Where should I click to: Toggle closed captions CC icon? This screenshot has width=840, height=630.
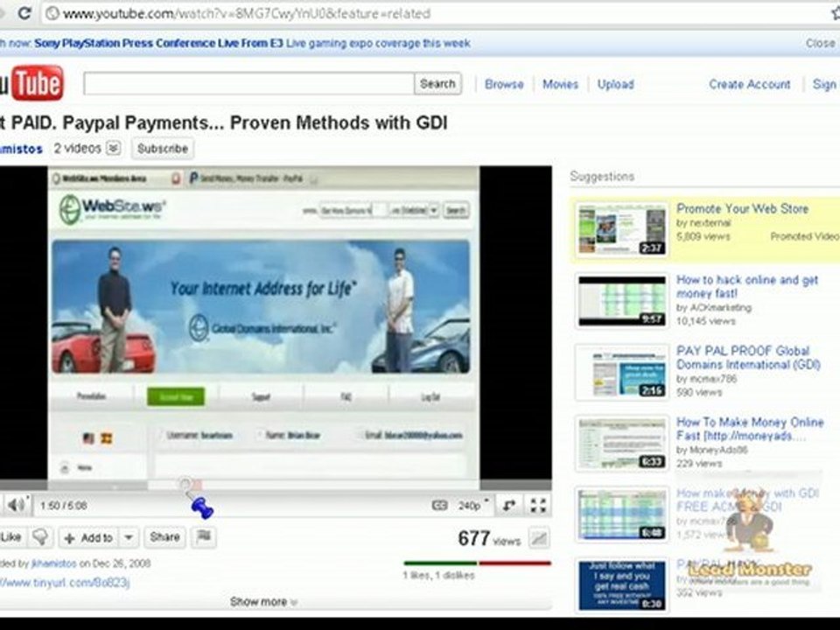[439, 505]
